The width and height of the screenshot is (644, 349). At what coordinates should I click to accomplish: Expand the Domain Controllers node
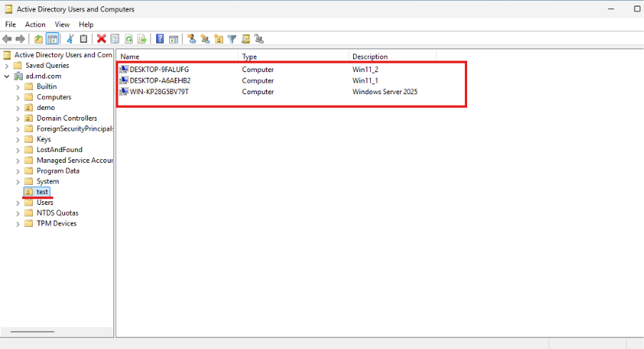(19, 118)
